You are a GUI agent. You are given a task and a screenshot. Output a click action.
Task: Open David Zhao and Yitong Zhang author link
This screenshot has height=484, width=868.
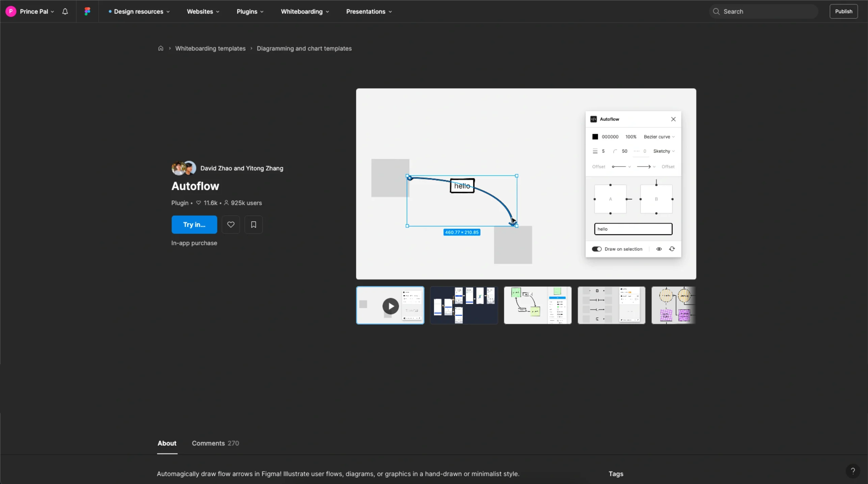(x=242, y=168)
